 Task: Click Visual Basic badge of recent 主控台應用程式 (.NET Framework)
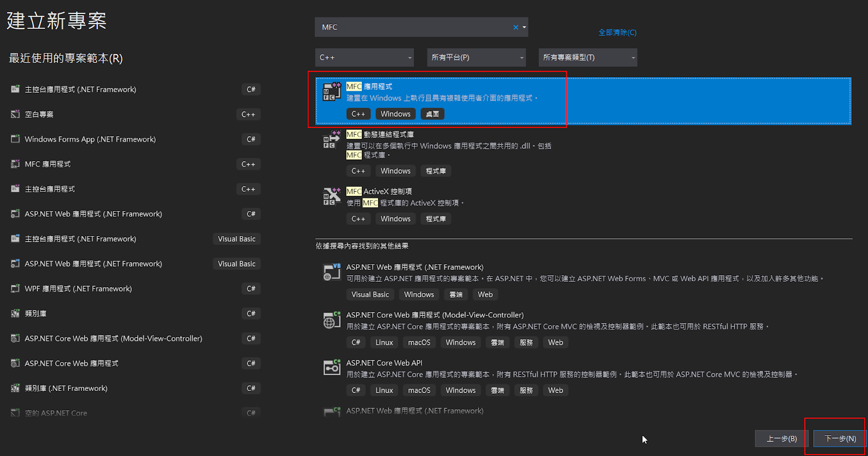237,239
